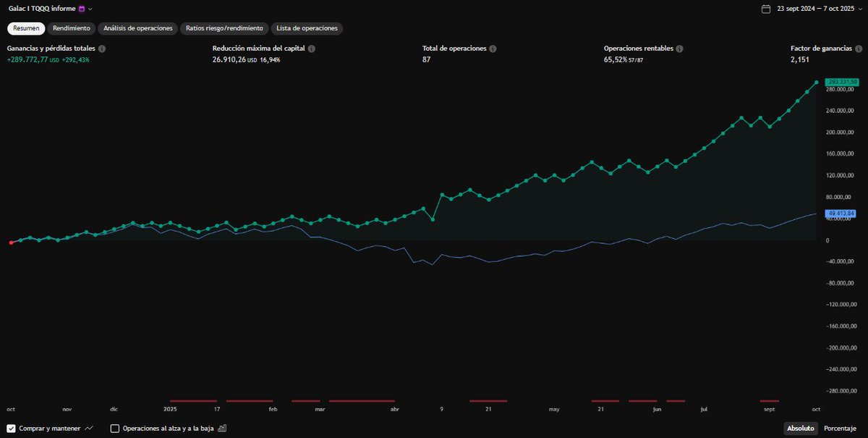The image size is (868, 438).
Task: Click the profit factor value 2,151
Action: pos(800,59)
